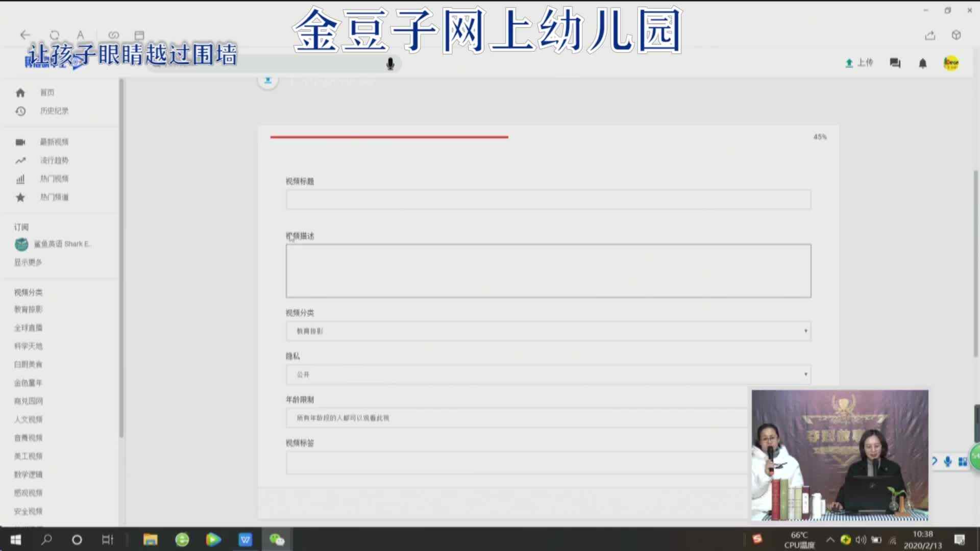Open the messages chat icon top right

(895, 63)
